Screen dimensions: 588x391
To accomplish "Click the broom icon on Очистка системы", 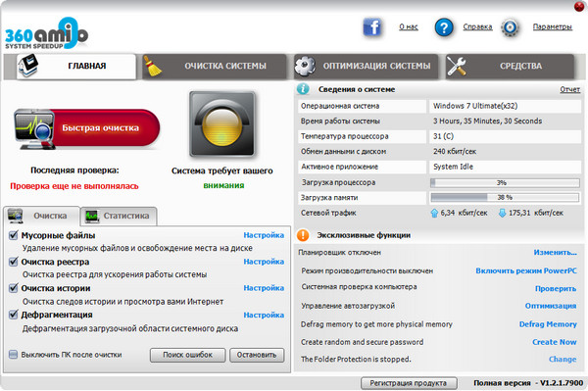I will tap(153, 66).
